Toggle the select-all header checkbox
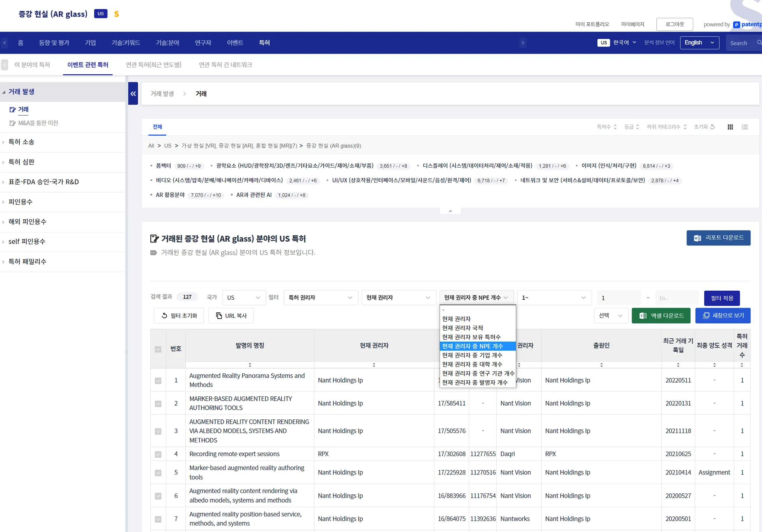The height and width of the screenshot is (532, 762). 158,349
